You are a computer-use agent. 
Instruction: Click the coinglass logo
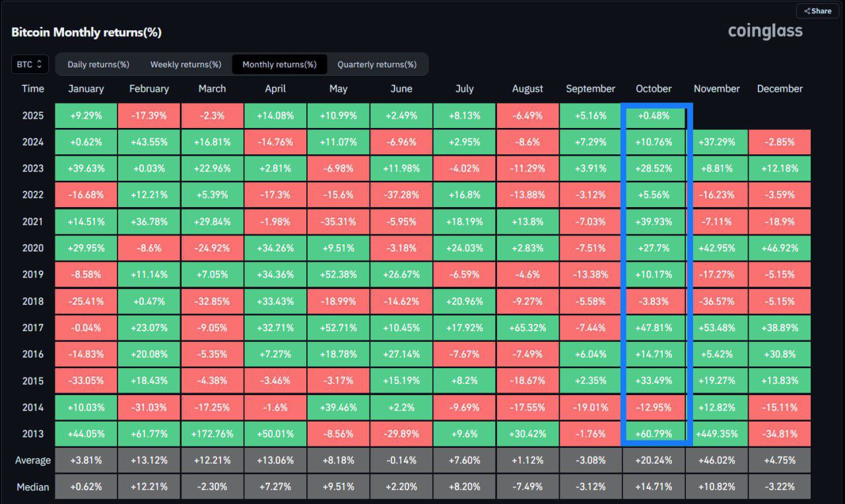coord(765,30)
